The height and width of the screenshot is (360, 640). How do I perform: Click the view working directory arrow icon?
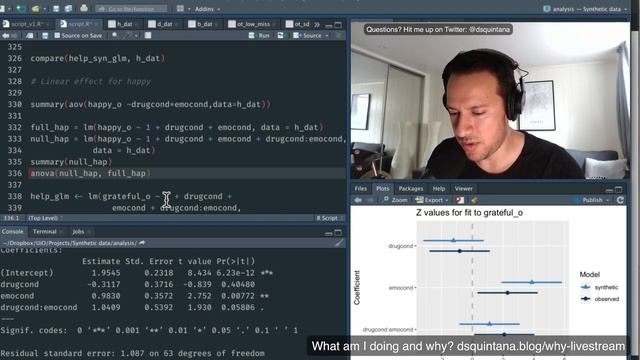click(142, 243)
